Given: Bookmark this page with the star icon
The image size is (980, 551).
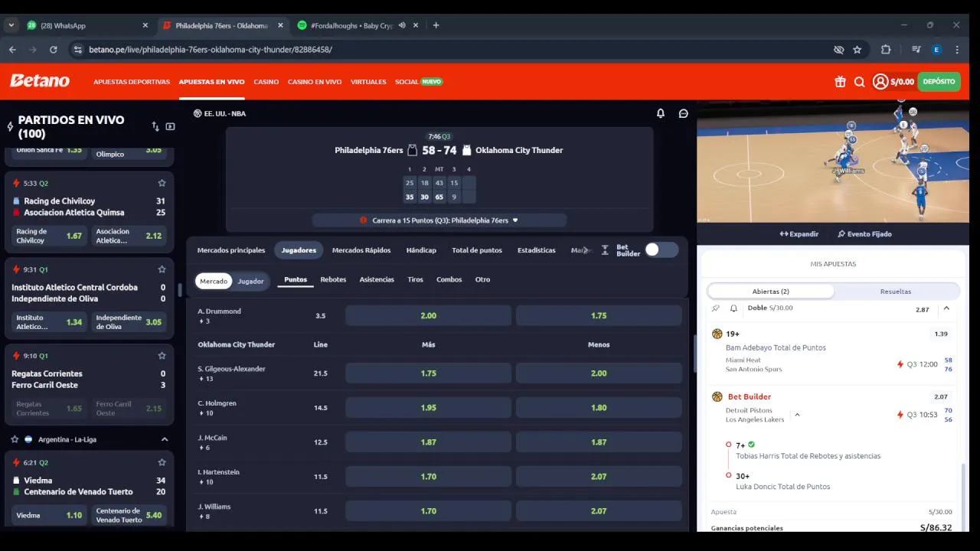Looking at the screenshot, I should coord(857,50).
